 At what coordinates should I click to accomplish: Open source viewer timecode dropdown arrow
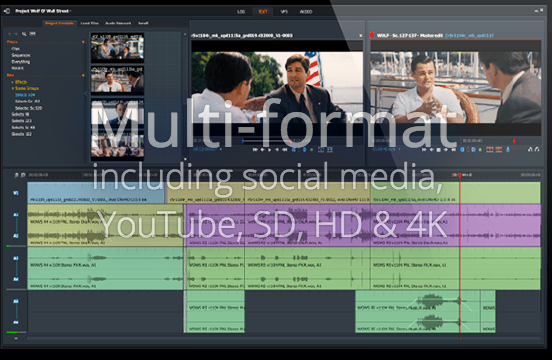(221, 149)
